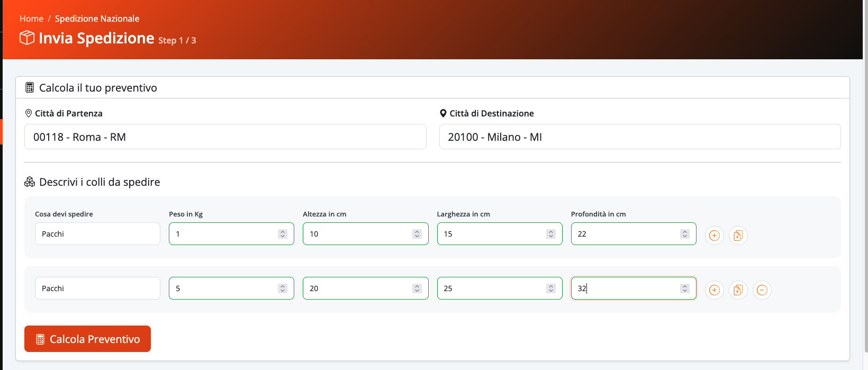Click the first row Peso field showing 1
This screenshot has width=868, height=370.
click(x=231, y=234)
